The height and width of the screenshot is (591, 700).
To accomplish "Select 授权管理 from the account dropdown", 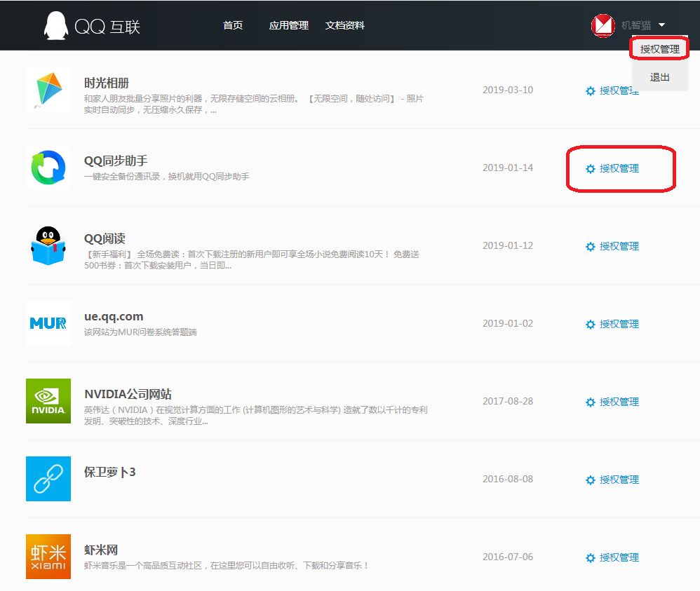I will click(x=659, y=48).
